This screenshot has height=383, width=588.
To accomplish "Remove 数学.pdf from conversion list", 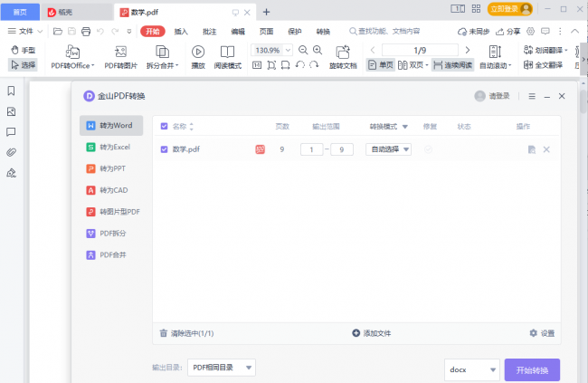I will 546,149.
